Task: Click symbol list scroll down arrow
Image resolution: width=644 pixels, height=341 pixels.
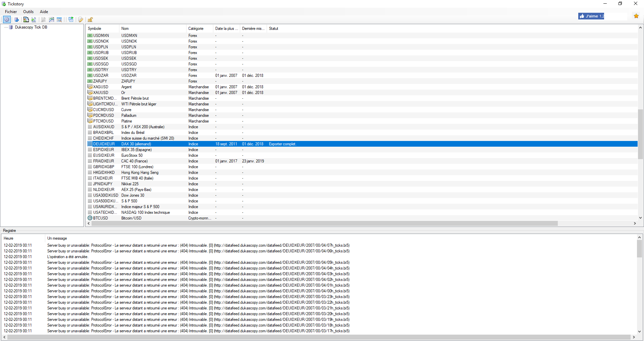Action: 640,218
